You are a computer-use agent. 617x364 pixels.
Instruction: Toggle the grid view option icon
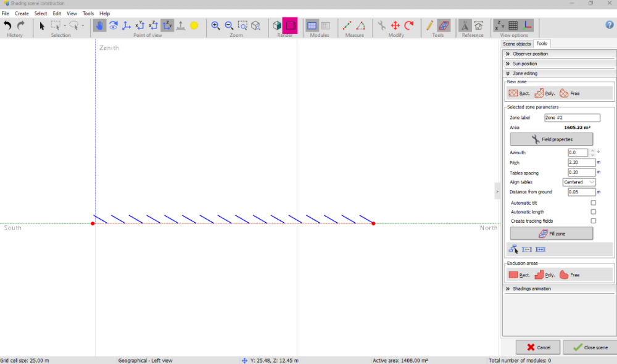(513, 25)
